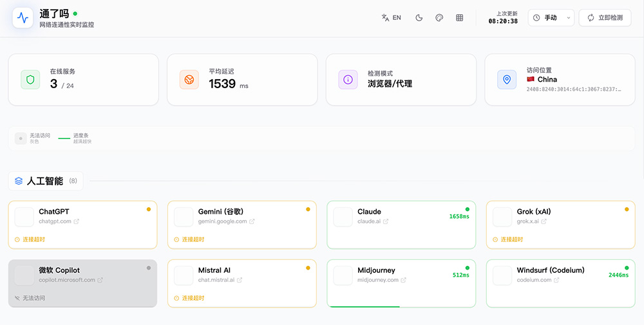Click the 512ms latency value on Midjourney

[461, 275]
